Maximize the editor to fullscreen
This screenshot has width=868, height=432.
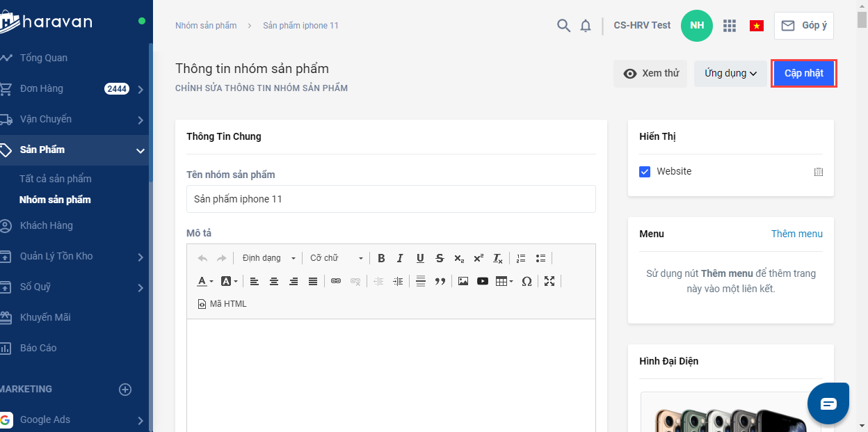[549, 281]
